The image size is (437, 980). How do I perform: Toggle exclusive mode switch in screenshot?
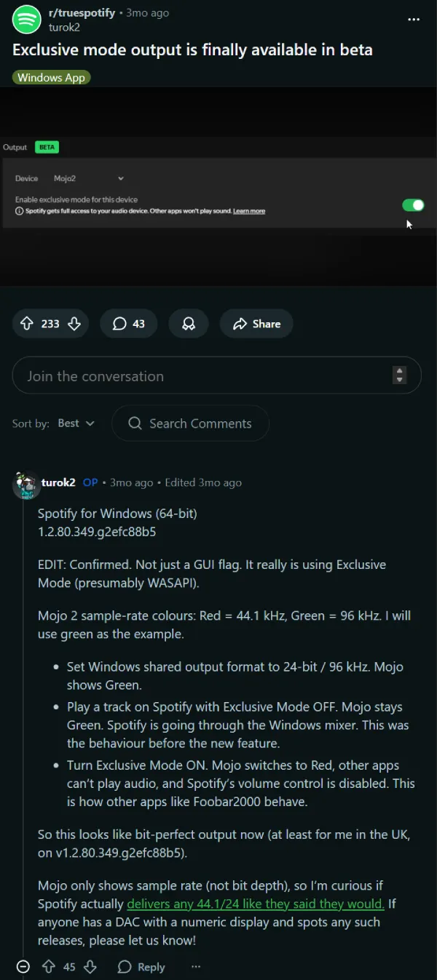click(x=413, y=205)
